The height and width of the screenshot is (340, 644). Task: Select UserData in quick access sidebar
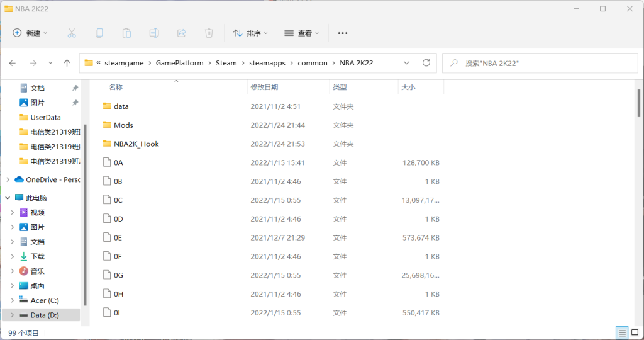pos(45,117)
